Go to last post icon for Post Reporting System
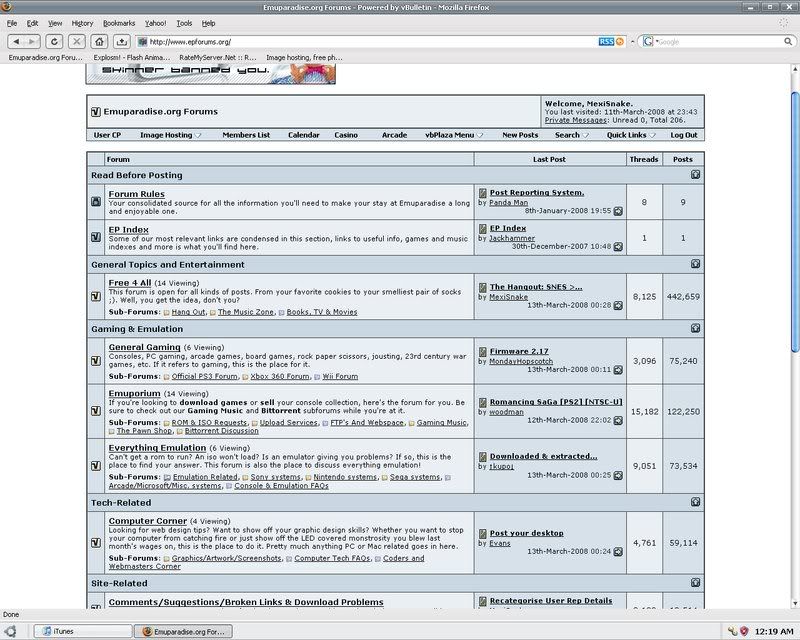 click(x=618, y=211)
